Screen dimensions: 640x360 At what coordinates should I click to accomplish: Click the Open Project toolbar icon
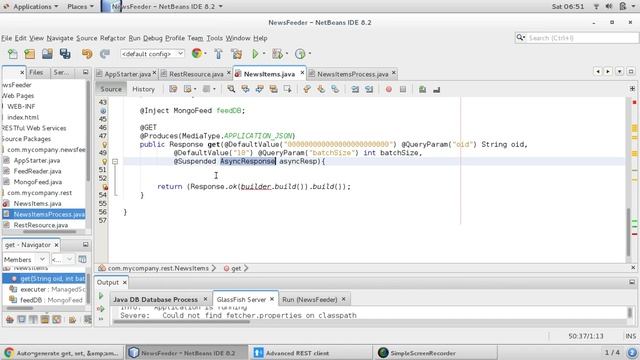(x=47, y=54)
